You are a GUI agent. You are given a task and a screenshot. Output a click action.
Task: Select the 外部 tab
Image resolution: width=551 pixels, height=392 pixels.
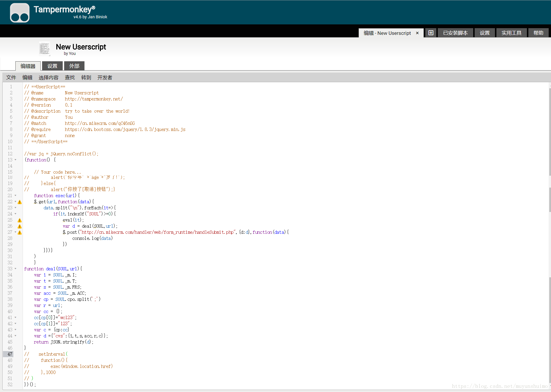click(74, 66)
